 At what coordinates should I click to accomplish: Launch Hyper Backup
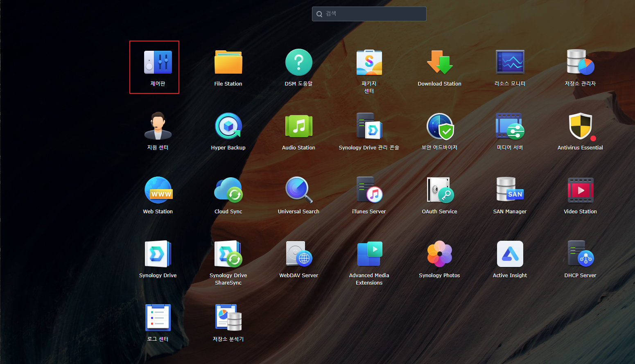tap(228, 126)
